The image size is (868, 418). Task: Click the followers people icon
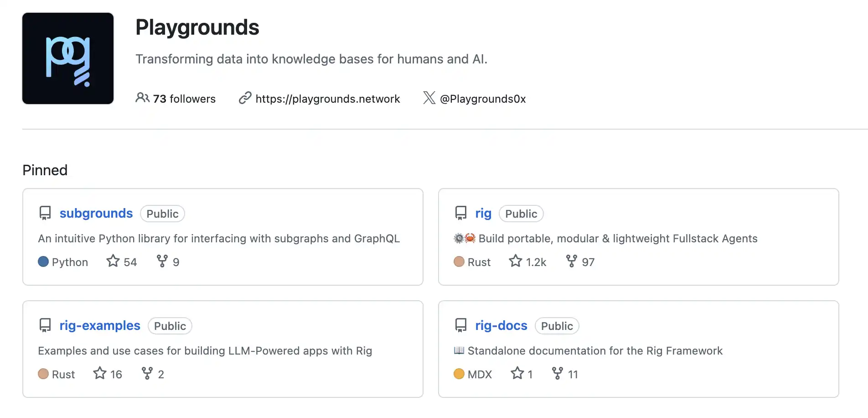142,98
